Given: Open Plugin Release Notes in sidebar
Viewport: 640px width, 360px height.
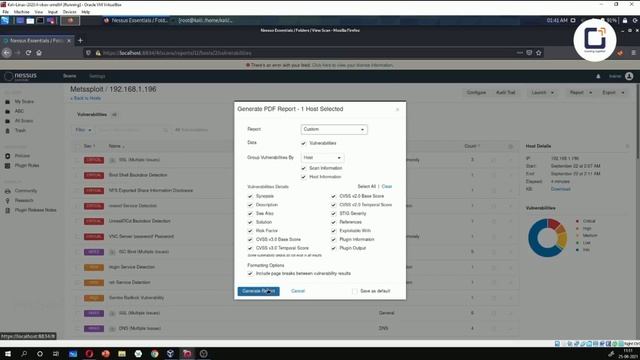Looking at the screenshot, I should click(36, 210).
